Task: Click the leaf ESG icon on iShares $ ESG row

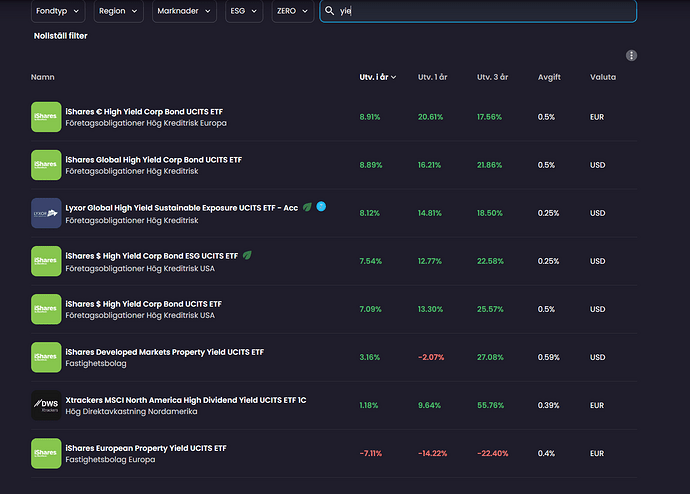Action: tap(247, 255)
